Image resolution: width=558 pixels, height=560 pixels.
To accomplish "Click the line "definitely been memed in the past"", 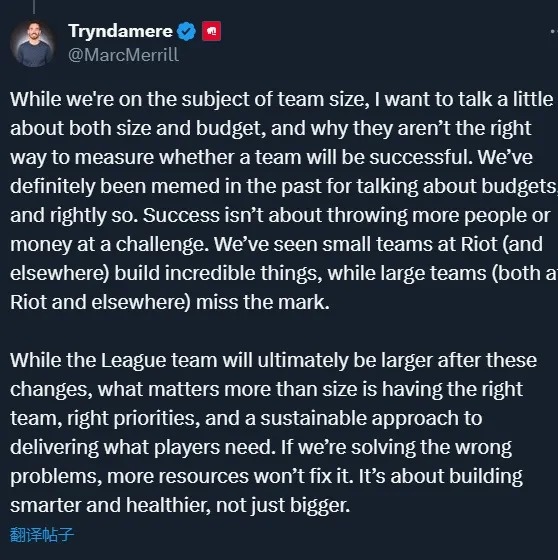I will pyautogui.click(x=284, y=186).
